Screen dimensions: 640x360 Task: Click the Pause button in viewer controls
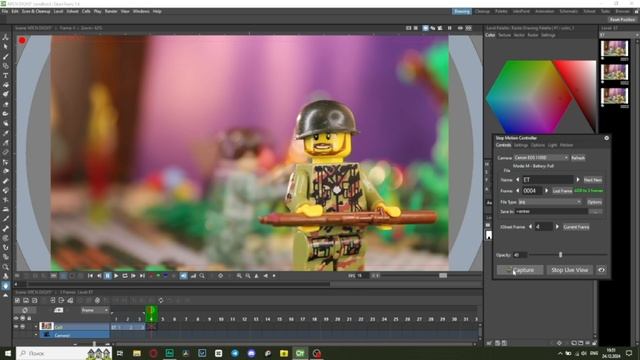pos(107,276)
